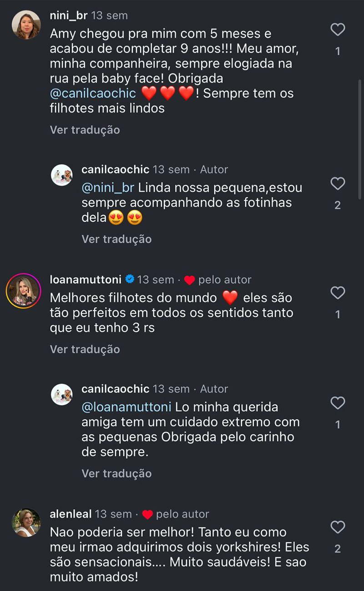Show translation of reply to loanamuttoni

(x=116, y=474)
